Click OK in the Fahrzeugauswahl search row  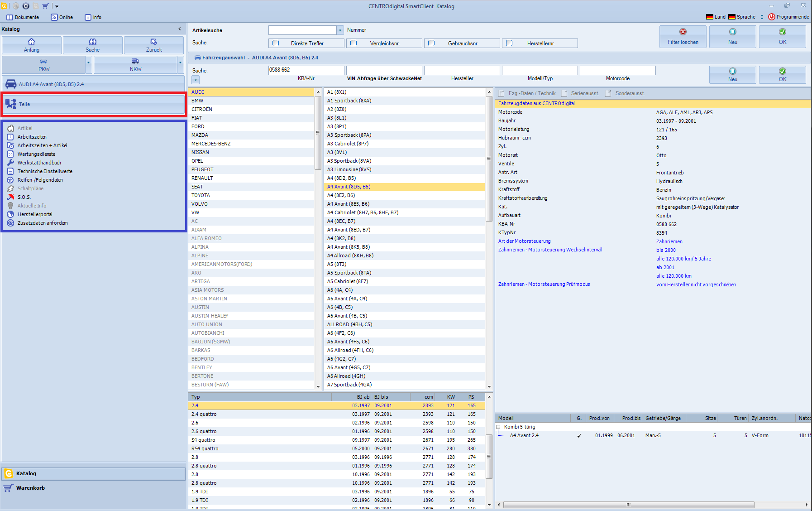[782, 74]
